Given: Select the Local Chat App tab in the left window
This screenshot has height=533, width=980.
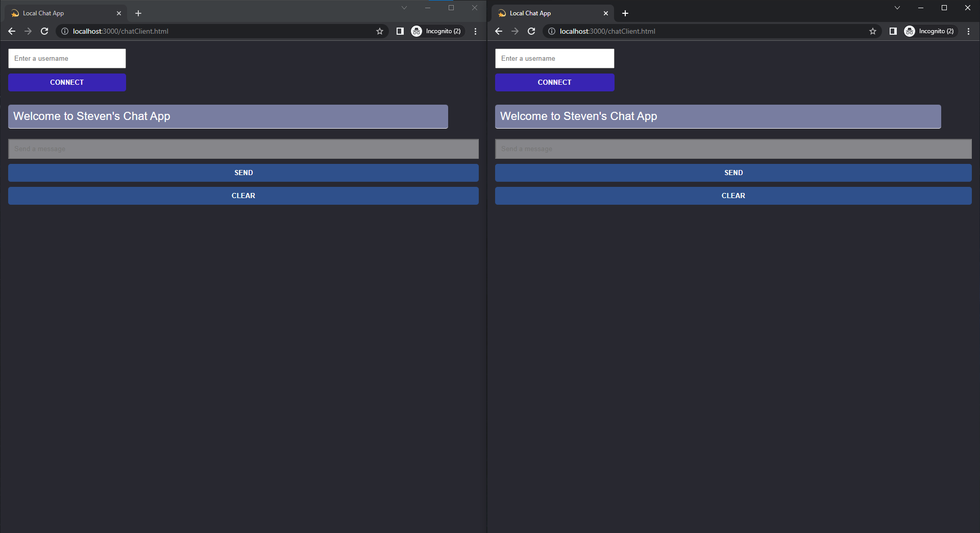Looking at the screenshot, I should [66, 13].
